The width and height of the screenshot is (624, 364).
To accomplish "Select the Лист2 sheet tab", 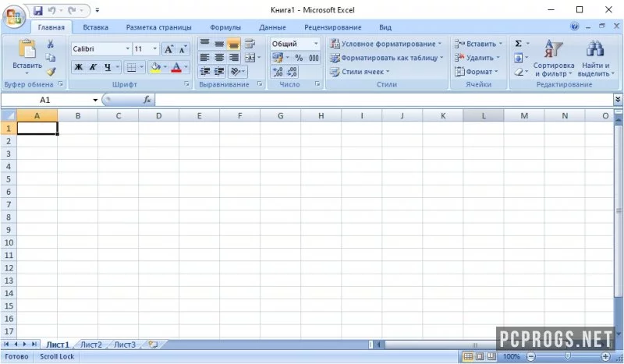I will (91, 345).
